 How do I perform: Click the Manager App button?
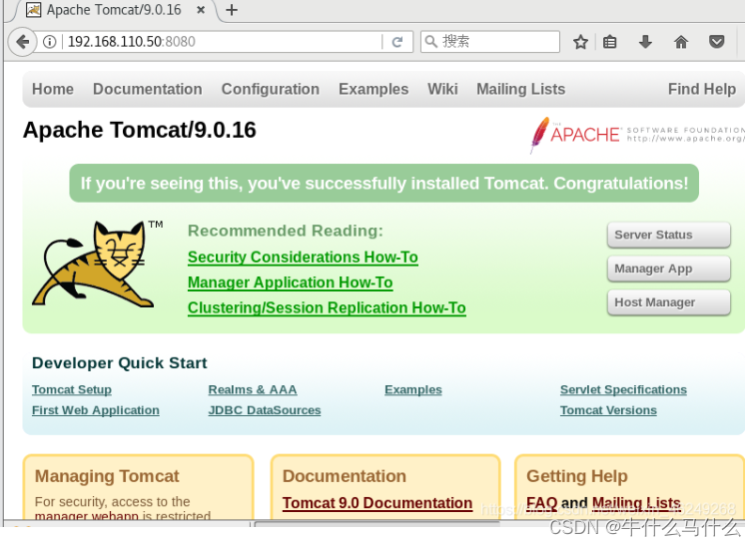[669, 269]
